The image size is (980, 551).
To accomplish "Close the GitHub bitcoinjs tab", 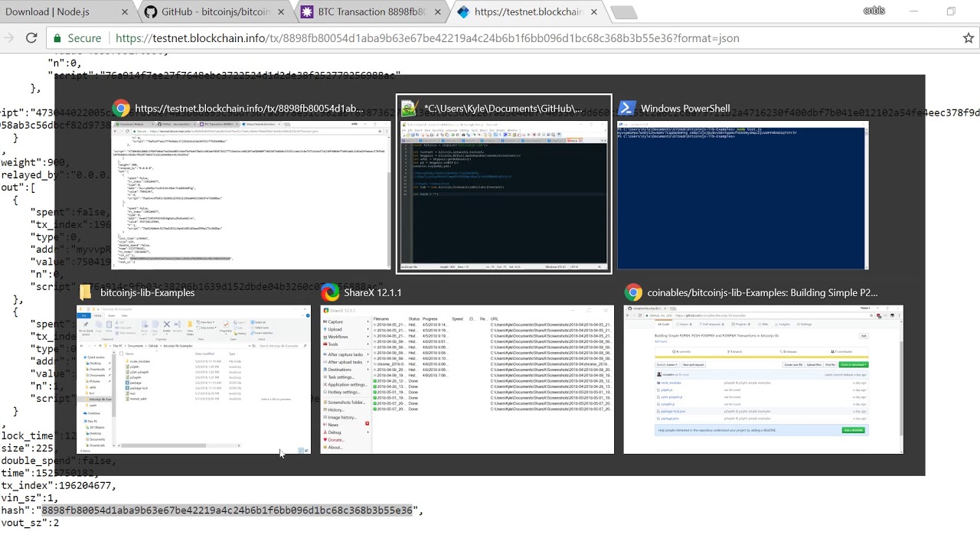I will point(281,12).
